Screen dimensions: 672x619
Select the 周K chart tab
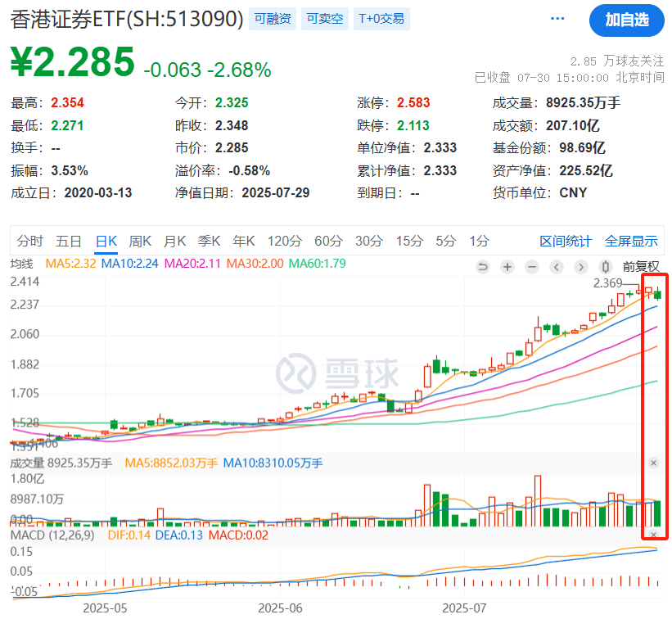click(140, 242)
